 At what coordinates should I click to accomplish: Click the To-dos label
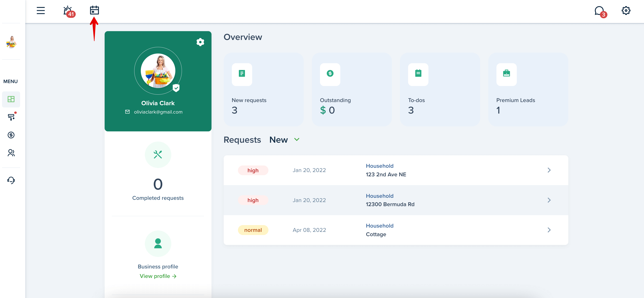pyautogui.click(x=416, y=100)
